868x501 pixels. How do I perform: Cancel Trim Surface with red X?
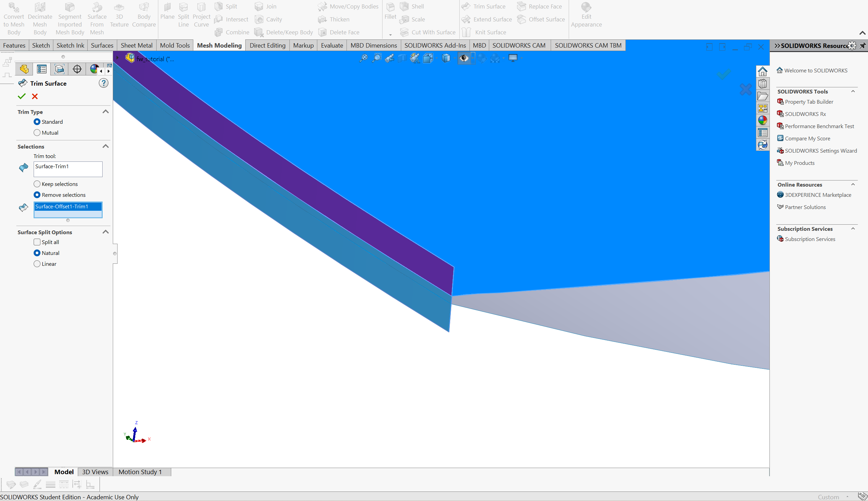pos(35,96)
